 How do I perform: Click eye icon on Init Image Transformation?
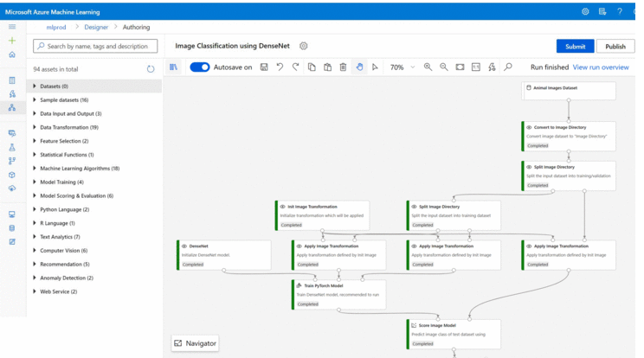pos(282,207)
